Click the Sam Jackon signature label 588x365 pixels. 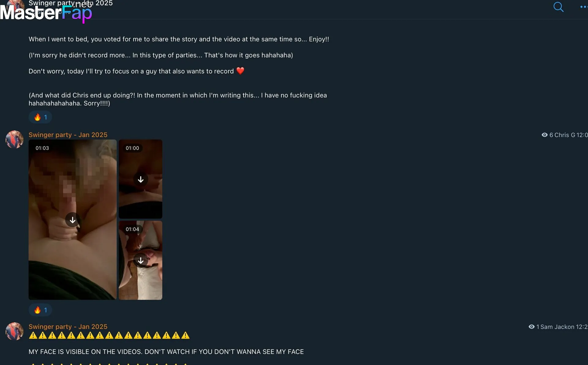(557, 327)
